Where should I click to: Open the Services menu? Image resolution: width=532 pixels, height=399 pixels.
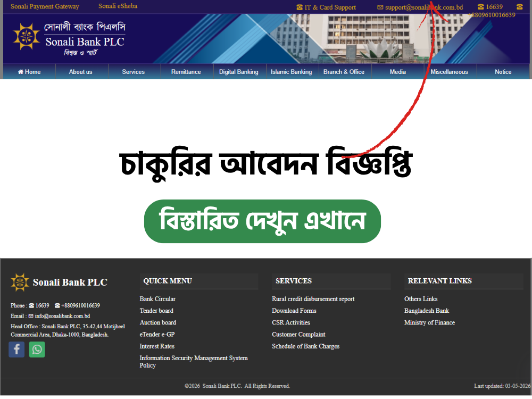coord(134,72)
